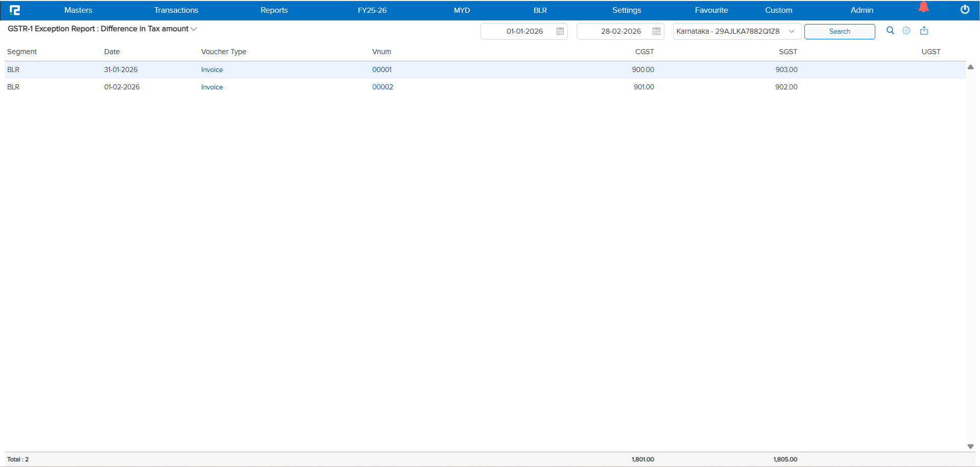Click the power logout icon
Image resolution: width=980 pixels, height=467 pixels.
[965, 10]
